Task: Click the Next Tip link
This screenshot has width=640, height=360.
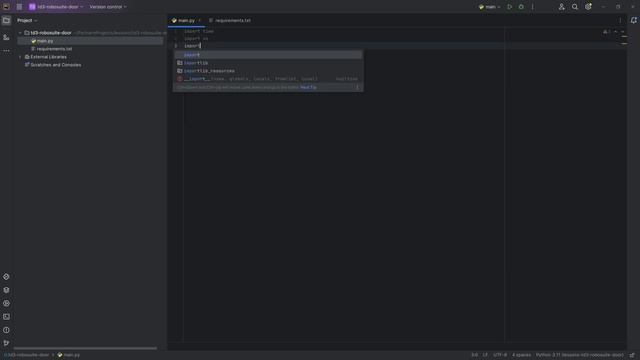Action: 308,87
